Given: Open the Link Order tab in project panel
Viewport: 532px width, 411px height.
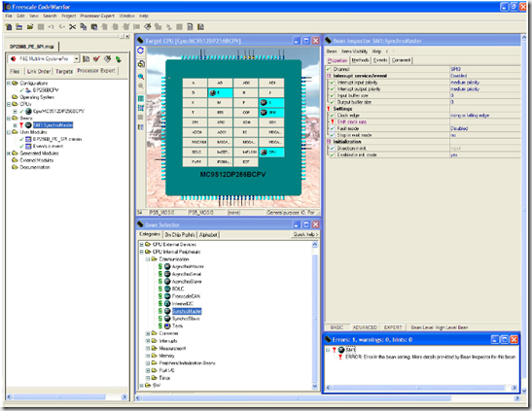Looking at the screenshot, I should click(x=39, y=71).
